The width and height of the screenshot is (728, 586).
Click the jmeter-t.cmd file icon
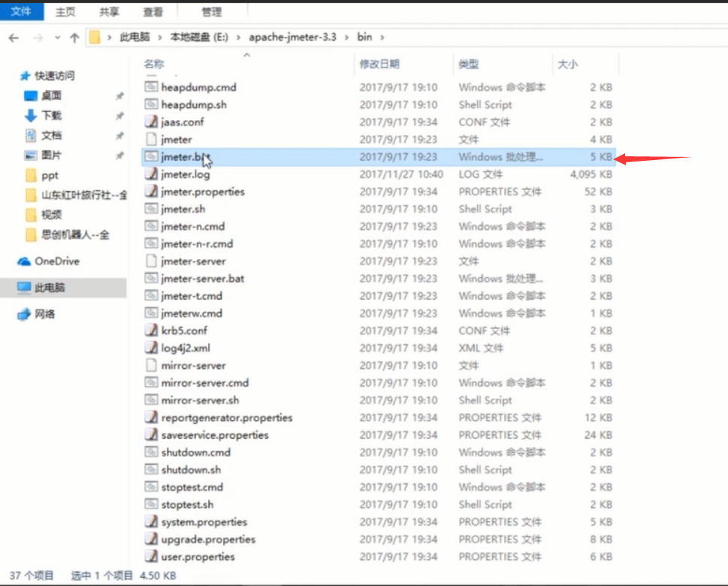[151, 296]
